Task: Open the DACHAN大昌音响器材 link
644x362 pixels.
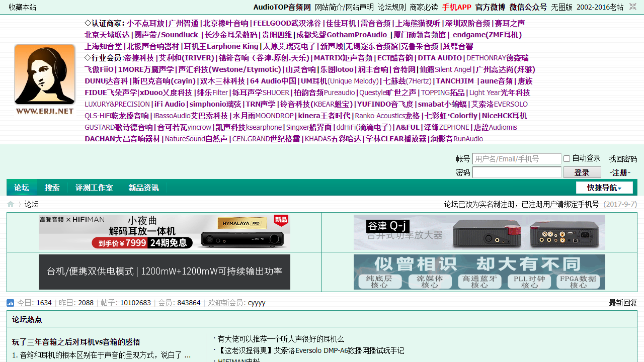Action: pyautogui.click(x=122, y=139)
